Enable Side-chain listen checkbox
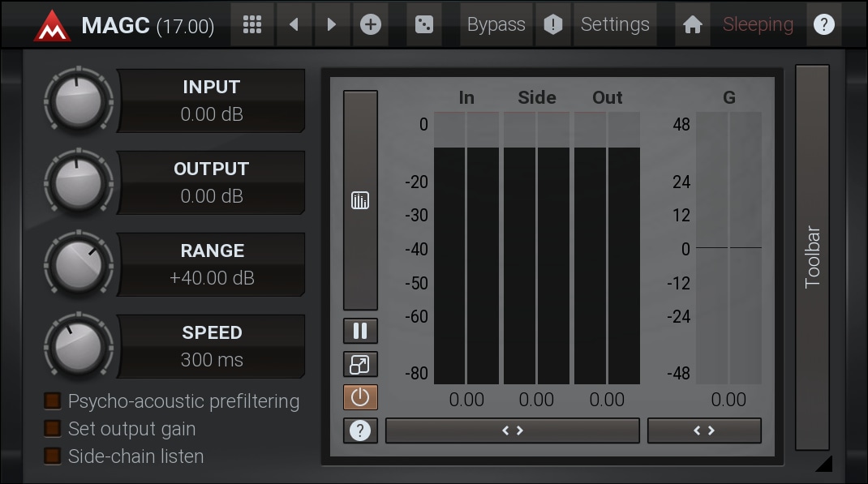The image size is (868, 484). 53,456
